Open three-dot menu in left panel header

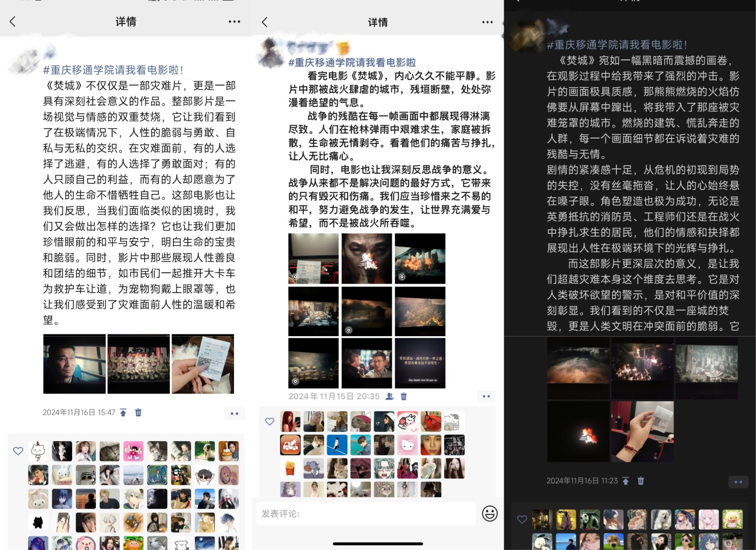pyautogui.click(x=234, y=22)
